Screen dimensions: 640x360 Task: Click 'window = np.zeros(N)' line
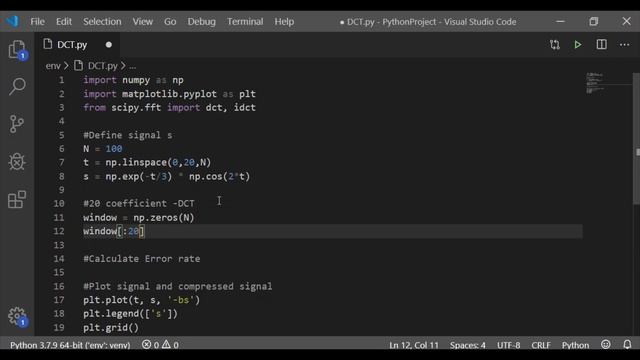point(139,218)
